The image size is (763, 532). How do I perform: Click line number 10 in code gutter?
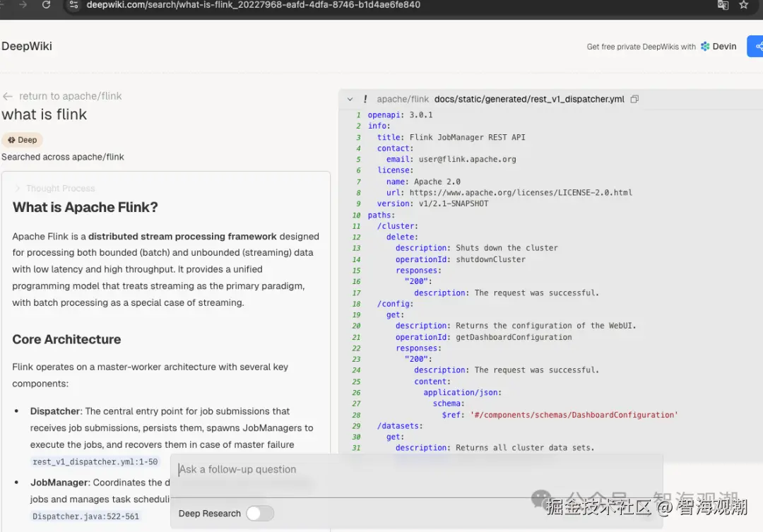click(x=357, y=215)
